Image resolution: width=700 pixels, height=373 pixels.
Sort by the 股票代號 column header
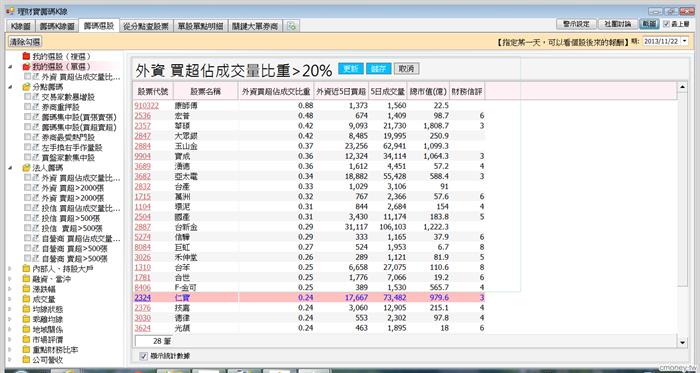tap(153, 91)
